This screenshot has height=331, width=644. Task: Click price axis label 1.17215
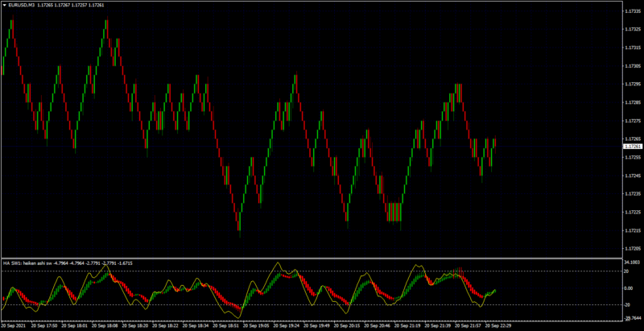tap(633, 230)
